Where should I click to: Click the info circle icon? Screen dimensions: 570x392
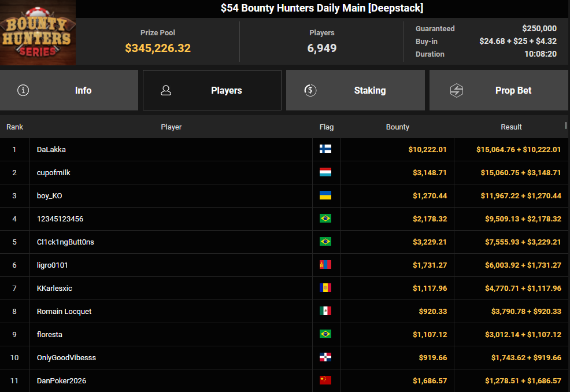coord(23,90)
